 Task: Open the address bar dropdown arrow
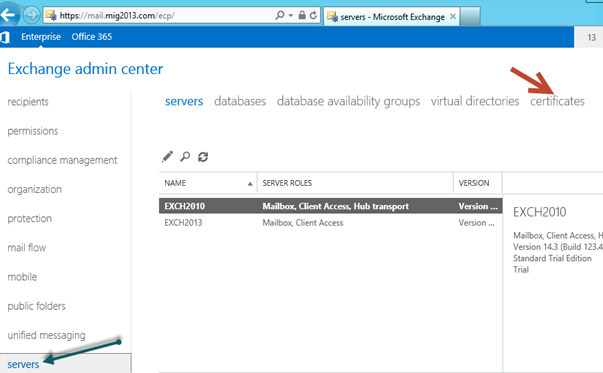coord(291,15)
